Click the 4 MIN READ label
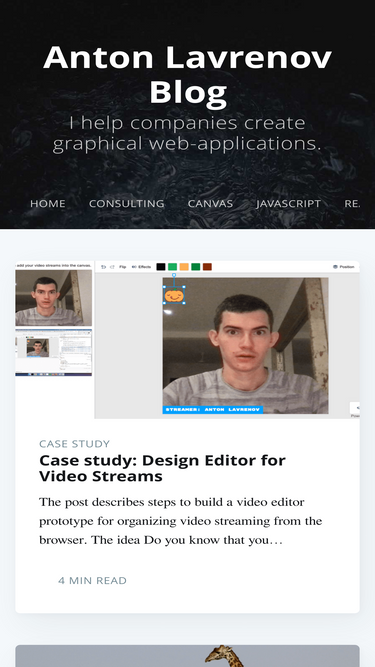Image resolution: width=375 pixels, height=667 pixels. pyautogui.click(x=92, y=581)
